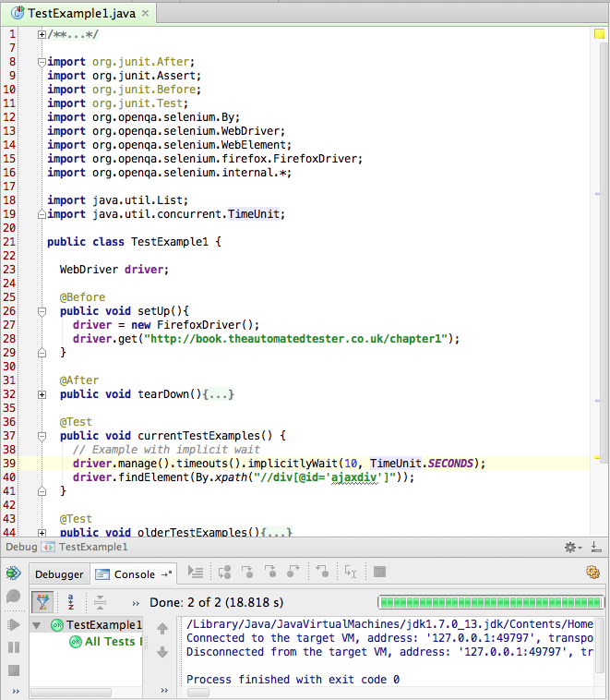Viewport: 610px width, 700px height.
Task: Click the force step into icon
Action: click(x=270, y=572)
